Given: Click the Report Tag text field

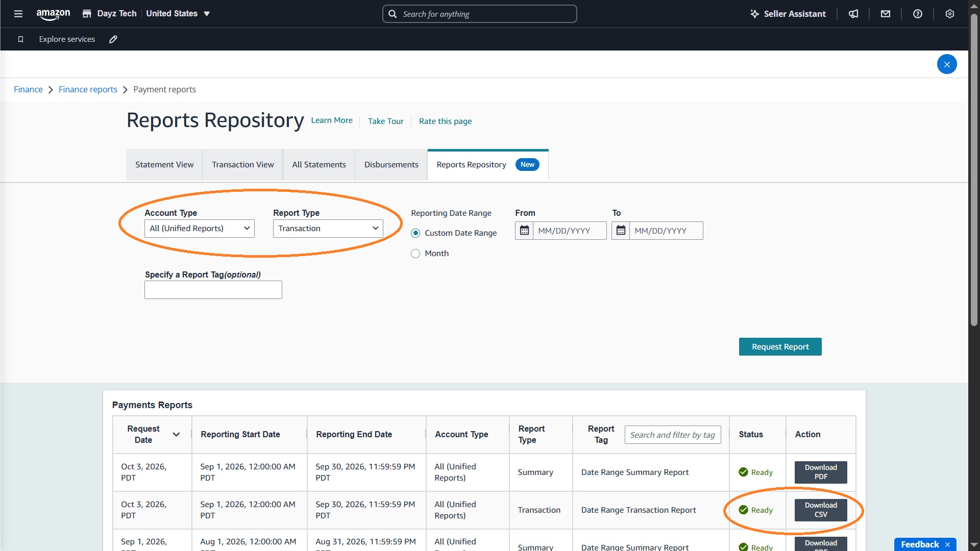Looking at the screenshot, I should point(213,290).
